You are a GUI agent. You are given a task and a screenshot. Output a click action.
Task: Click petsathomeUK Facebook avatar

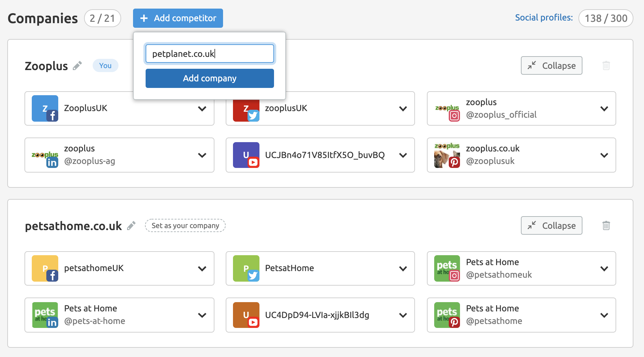(x=45, y=268)
